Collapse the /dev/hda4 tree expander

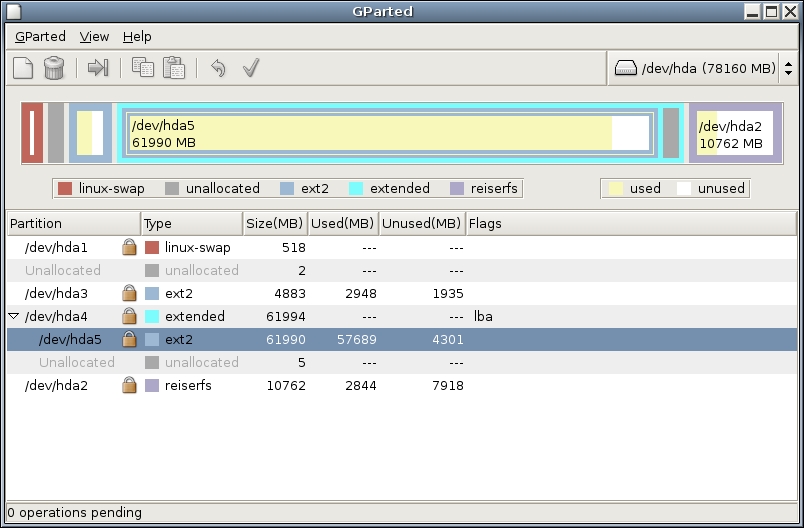tap(14, 316)
